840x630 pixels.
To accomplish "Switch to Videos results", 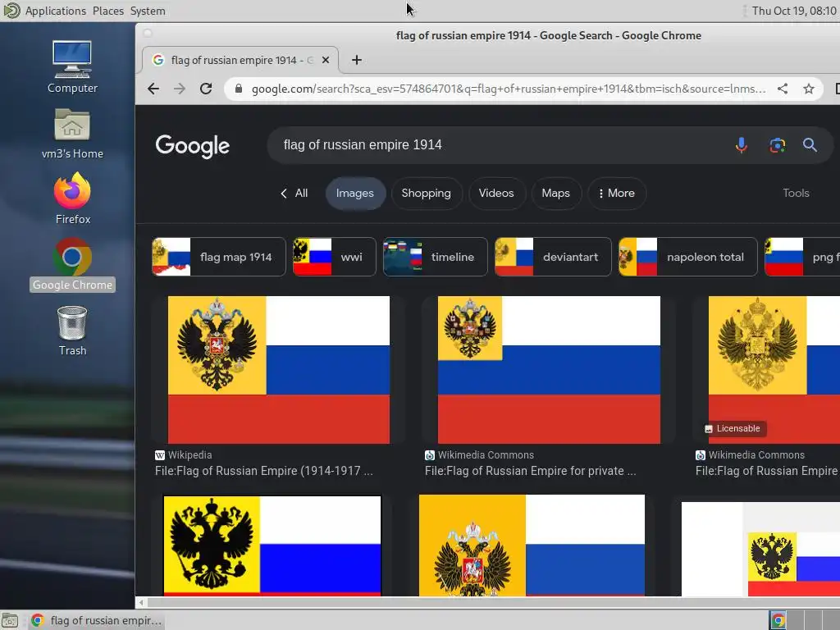I will coord(496,194).
